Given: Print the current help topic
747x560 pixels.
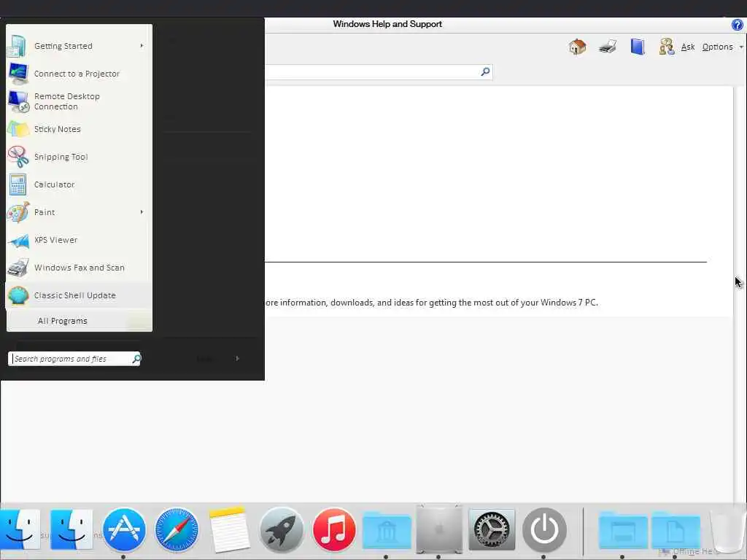Looking at the screenshot, I should tap(608, 47).
